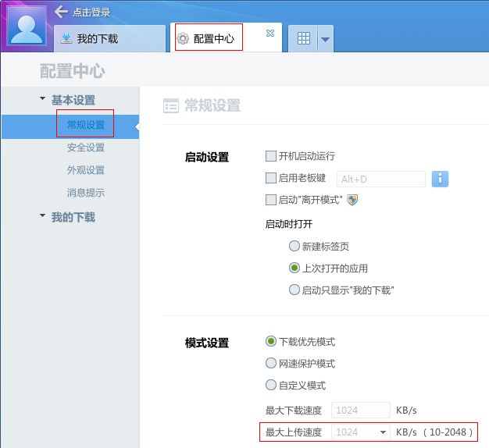Image resolution: width=489 pixels, height=448 pixels.
Task: Select 新建标签页 radio button
Action: point(294,246)
